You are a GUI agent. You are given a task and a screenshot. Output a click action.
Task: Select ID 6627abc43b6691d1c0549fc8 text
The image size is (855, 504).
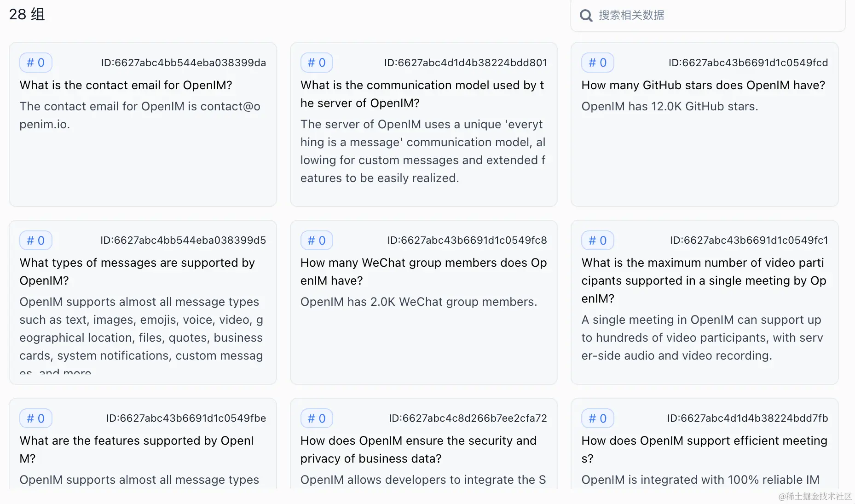pyautogui.click(x=467, y=241)
